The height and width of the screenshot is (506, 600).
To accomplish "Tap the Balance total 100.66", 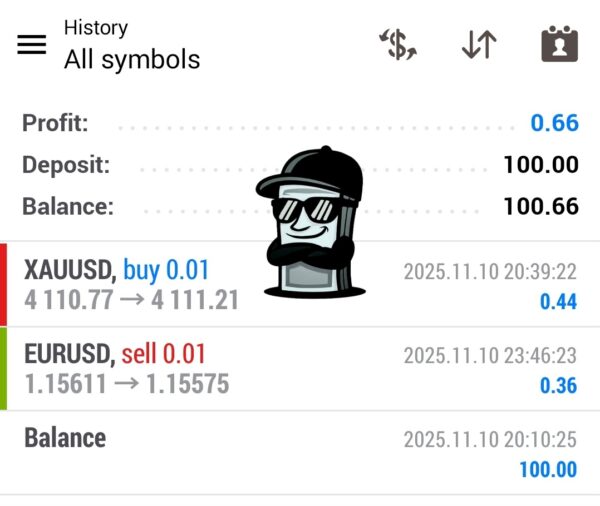I will point(541,207).
